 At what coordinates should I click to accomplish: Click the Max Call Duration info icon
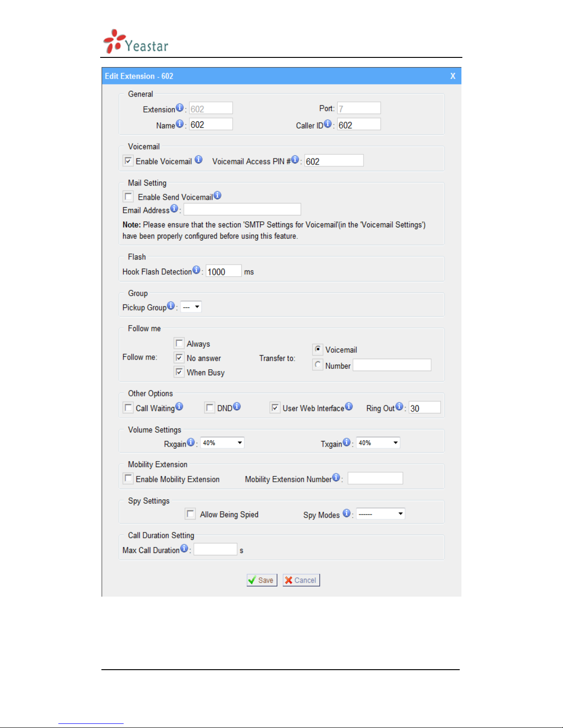click(x=184, y=548)
